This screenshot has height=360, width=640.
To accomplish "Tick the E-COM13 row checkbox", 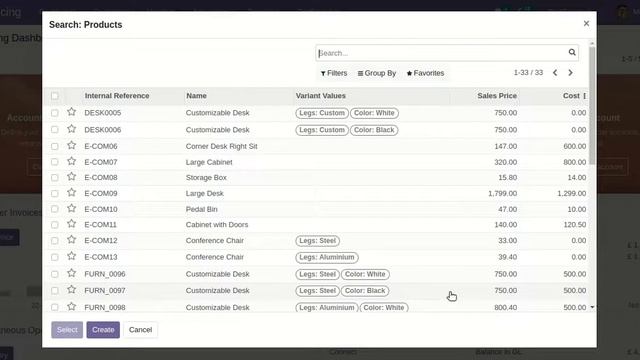I will tap(55, 257).
